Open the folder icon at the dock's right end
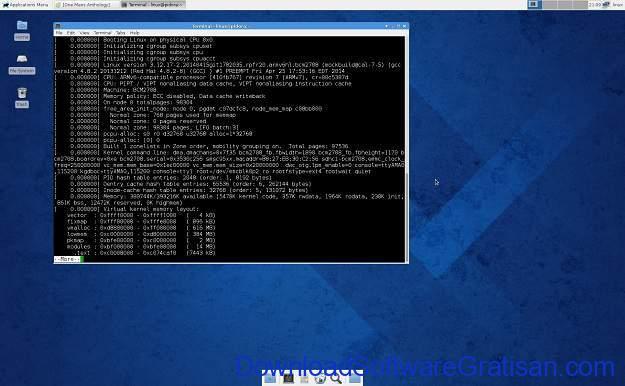This screenshot has width=625, height=386. click(x=354, y=378)
